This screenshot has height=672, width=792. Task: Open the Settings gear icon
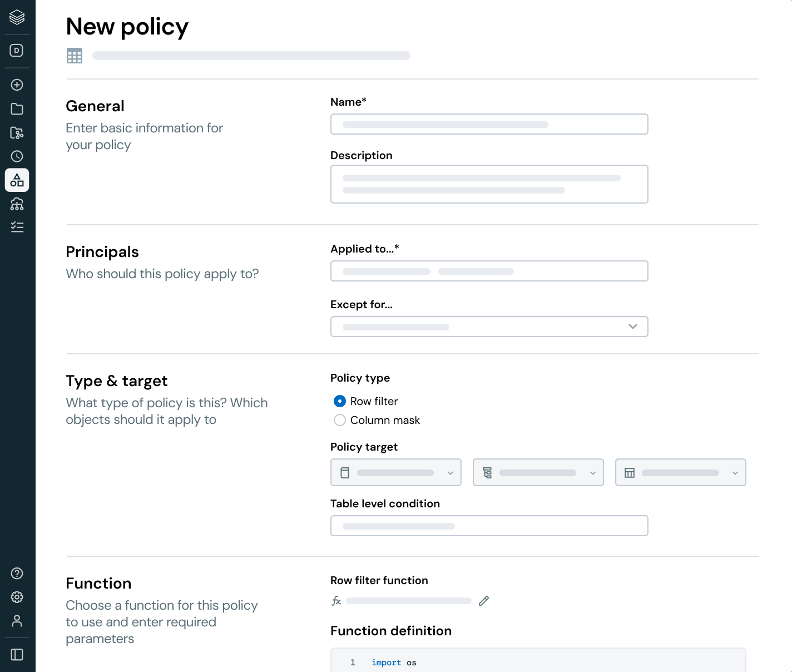[x=17, y=597]
